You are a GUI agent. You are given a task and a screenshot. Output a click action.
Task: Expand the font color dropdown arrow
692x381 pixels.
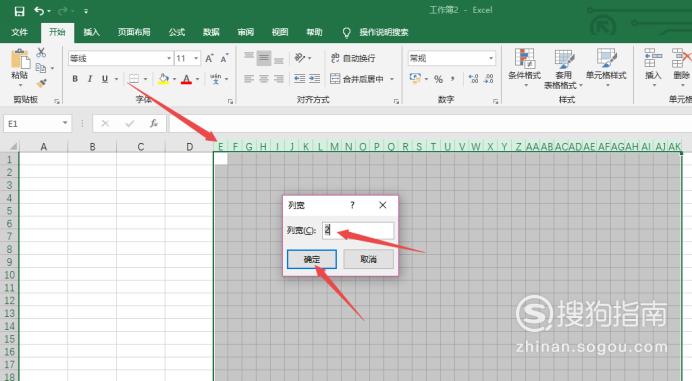point(197,79)
